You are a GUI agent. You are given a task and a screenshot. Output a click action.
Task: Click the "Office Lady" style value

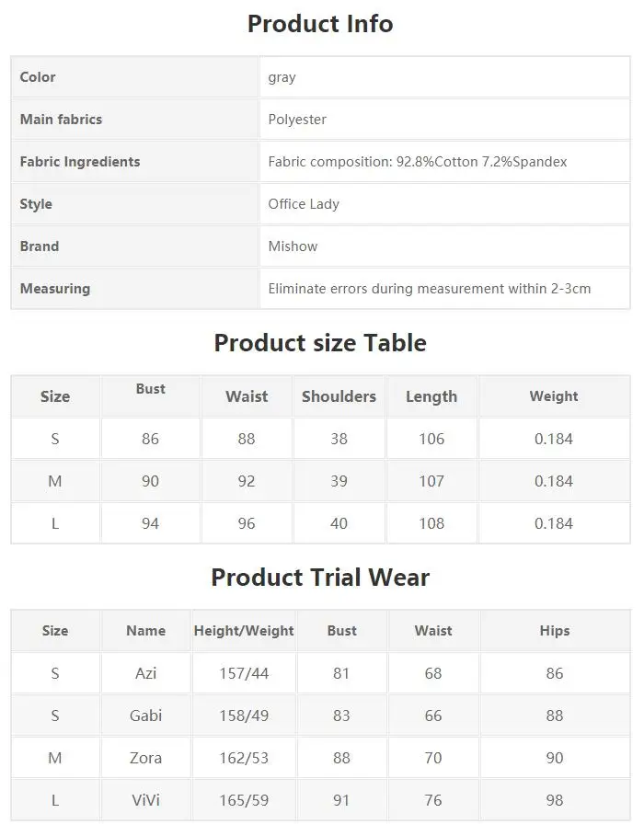coord(304,204)
